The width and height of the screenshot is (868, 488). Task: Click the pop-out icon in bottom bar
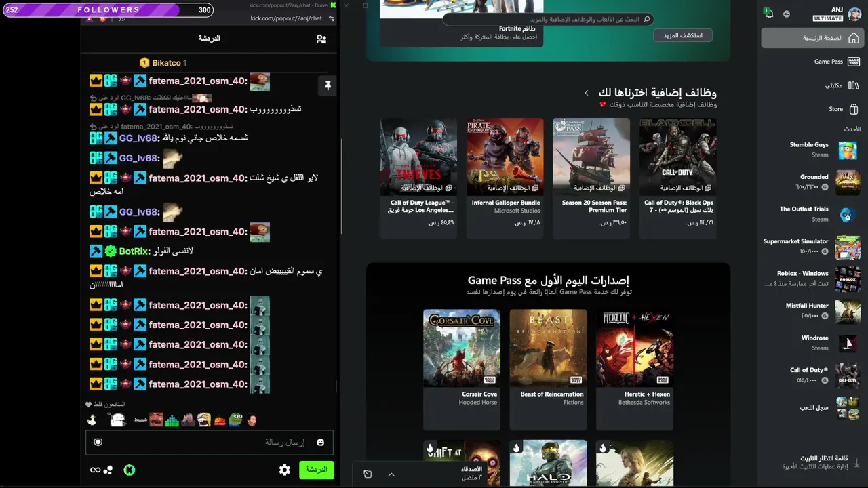click(x=368, y=474)
